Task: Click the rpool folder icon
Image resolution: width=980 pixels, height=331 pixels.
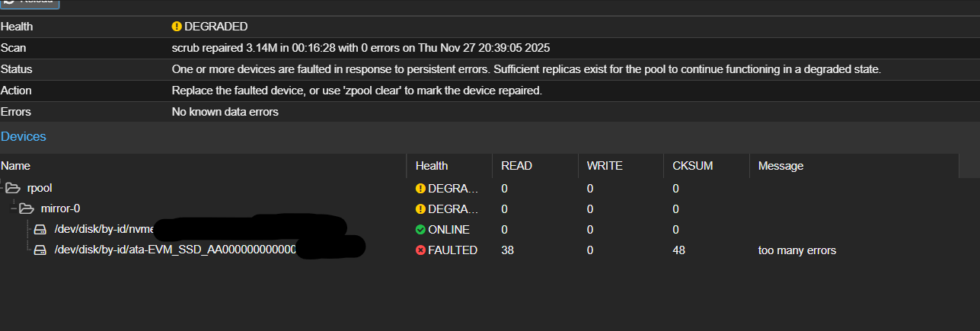Action: click(x=12, y=188)
